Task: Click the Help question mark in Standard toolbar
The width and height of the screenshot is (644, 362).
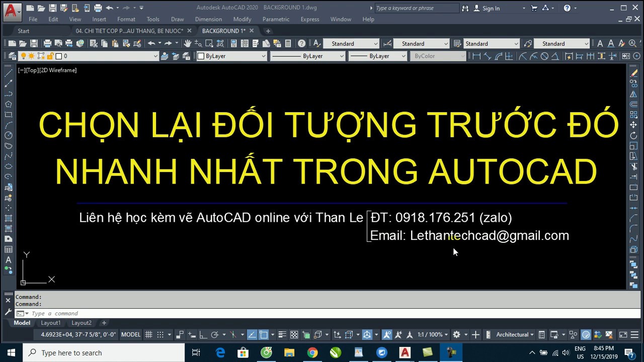Action: 301,43
